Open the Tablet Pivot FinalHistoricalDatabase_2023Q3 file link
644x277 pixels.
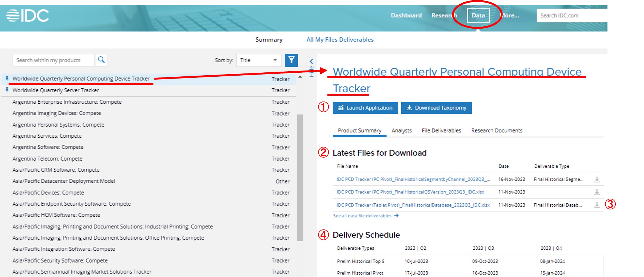413,205
